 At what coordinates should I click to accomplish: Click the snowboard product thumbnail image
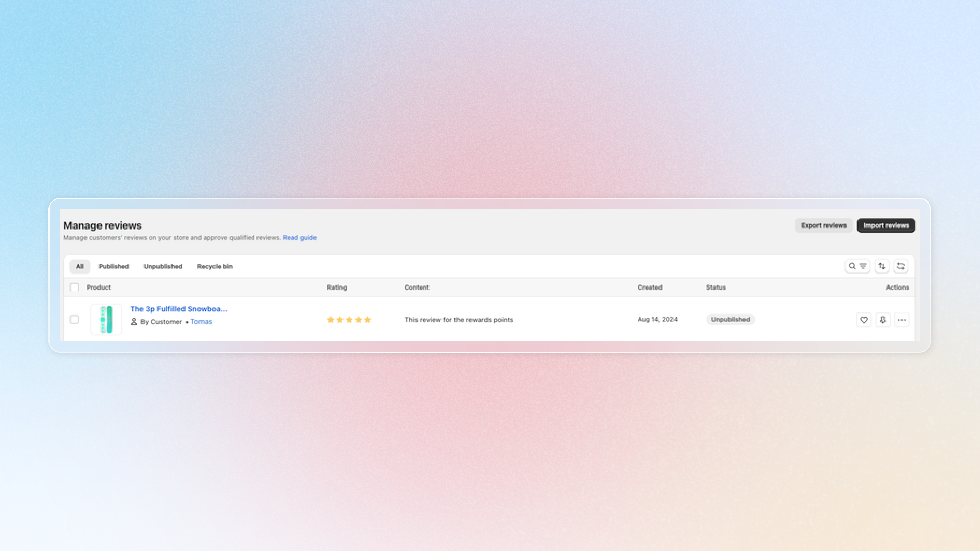(x=106, y=319)
